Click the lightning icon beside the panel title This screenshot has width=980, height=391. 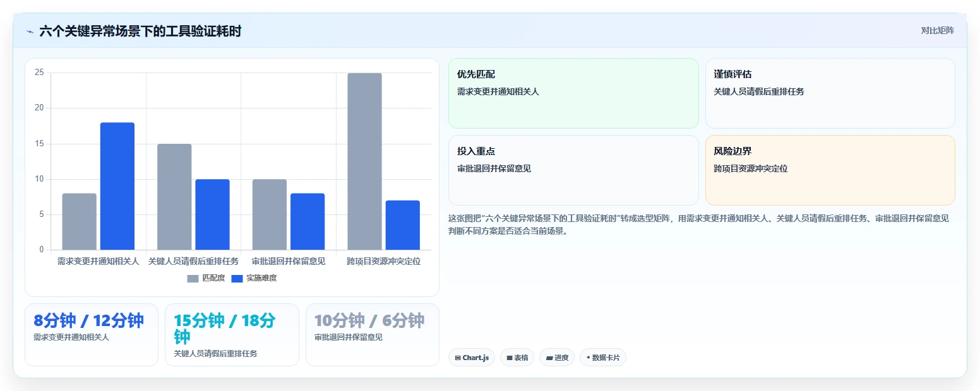pos(30,32)
